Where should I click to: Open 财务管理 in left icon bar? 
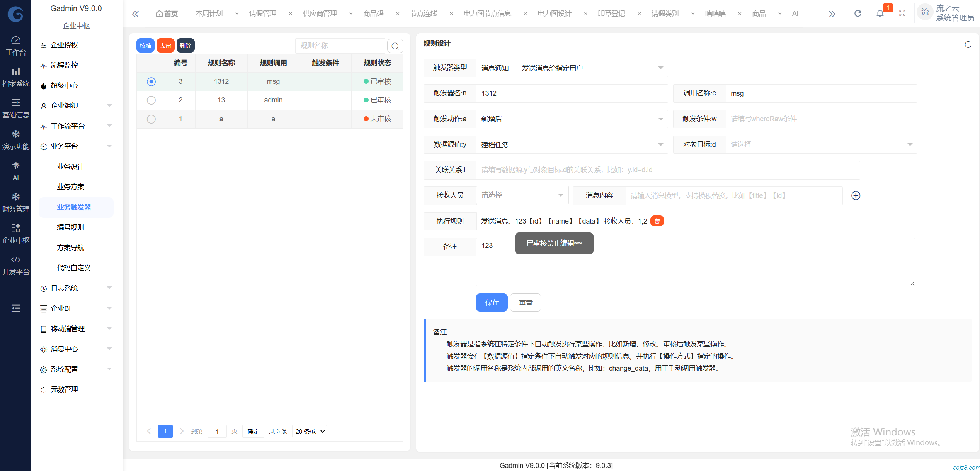tap(15, 202)
